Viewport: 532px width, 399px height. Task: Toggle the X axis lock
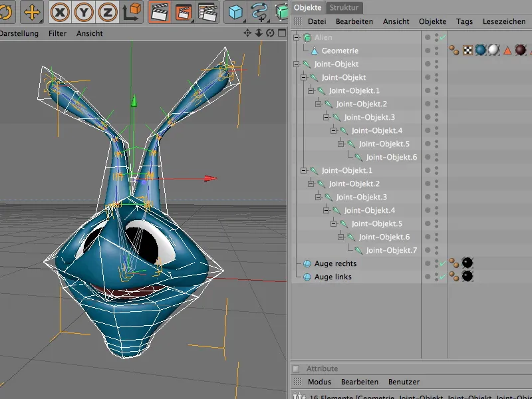click(60, 12)
